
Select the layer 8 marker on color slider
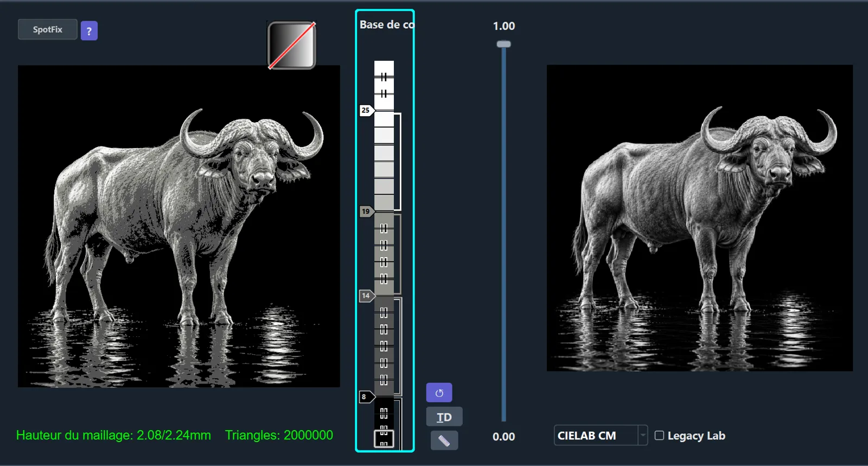click(x=367, y=397)
